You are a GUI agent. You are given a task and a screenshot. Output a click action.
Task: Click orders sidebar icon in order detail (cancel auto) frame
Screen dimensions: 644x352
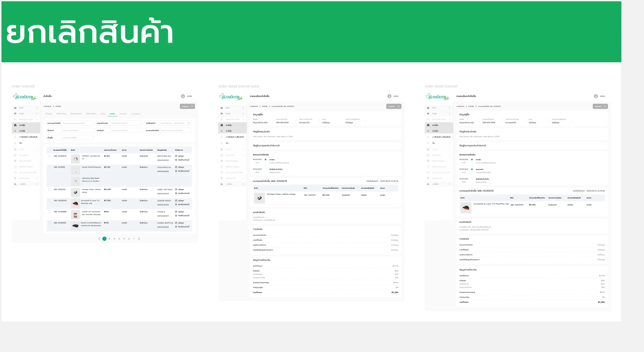pyautogui.click(x=221, y=125)
